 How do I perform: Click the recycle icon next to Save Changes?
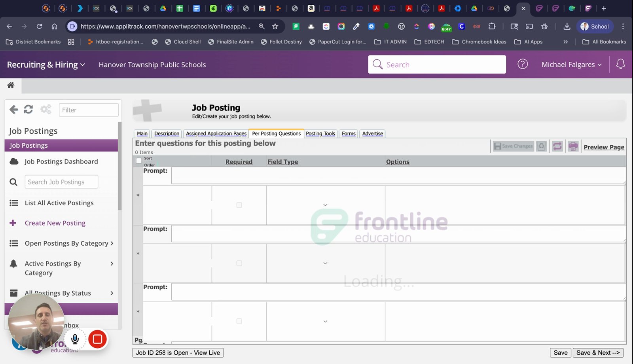tap(542, 146)
